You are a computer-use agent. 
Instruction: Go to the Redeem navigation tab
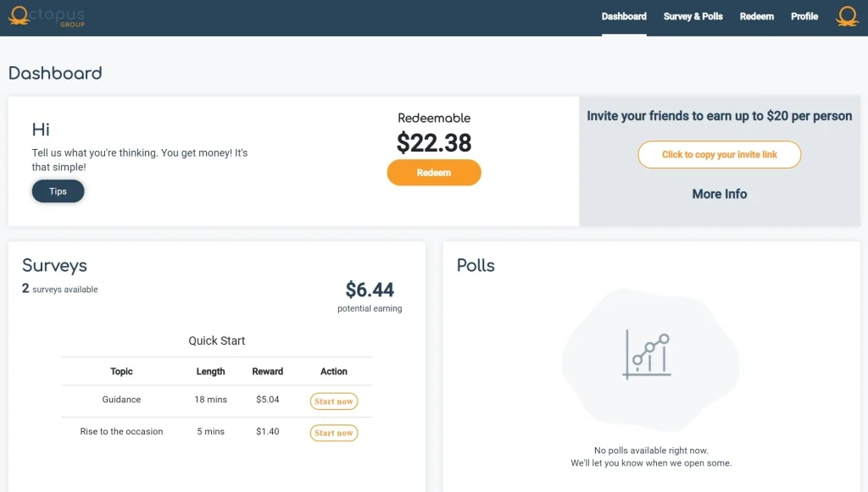[x=756, y=17]
